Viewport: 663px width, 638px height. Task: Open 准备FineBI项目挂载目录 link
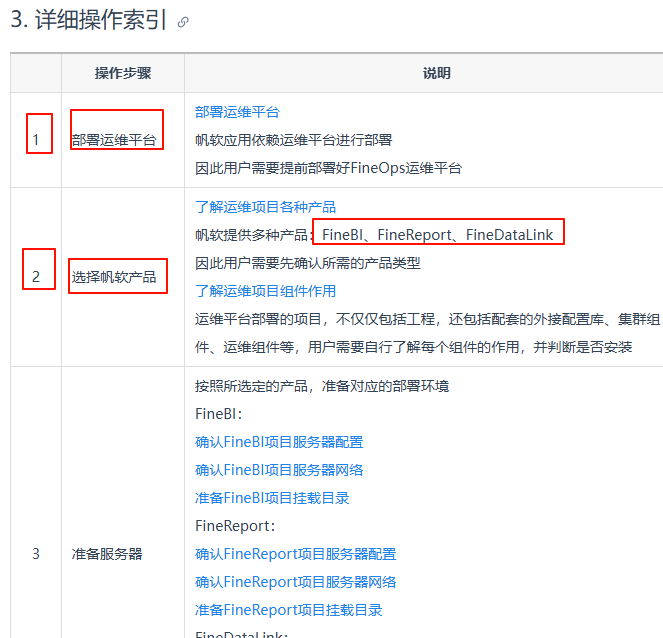272,498
